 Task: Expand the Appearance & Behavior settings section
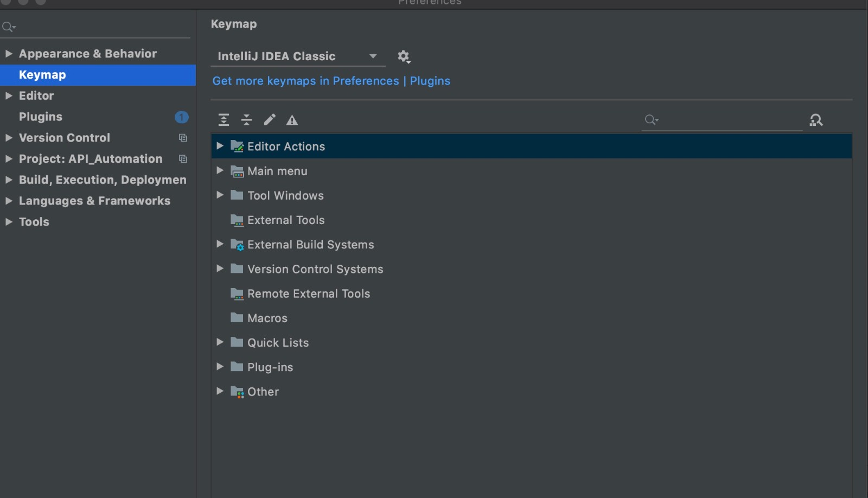pos(9,53)
